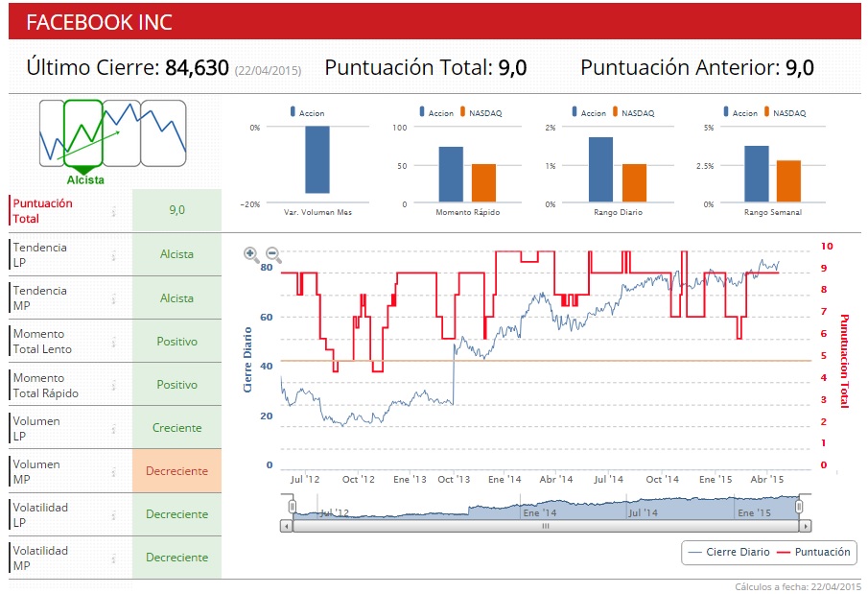Click blue Accion bar in Momento Rápido
The image size is (868, 594).
pyautogui.click(x=451, y=175)
